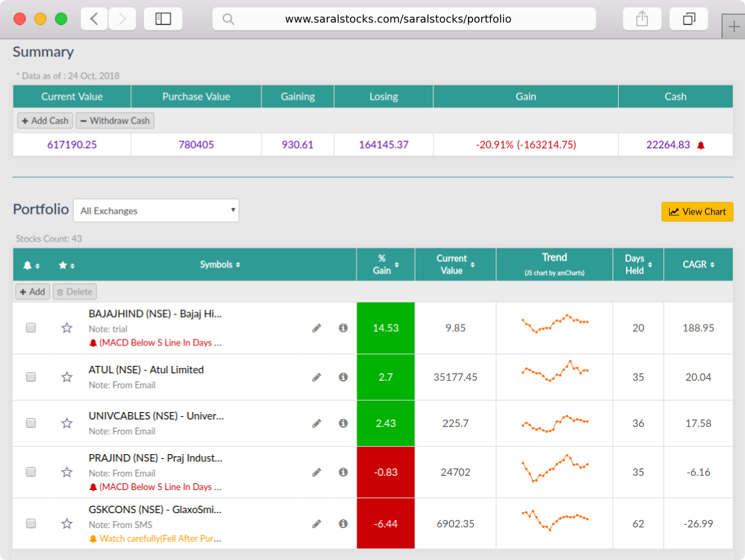This screenshot has width=745, height=560.
Task: Click the -20.91% (-163214.75) gain figure
Action: 526,145
